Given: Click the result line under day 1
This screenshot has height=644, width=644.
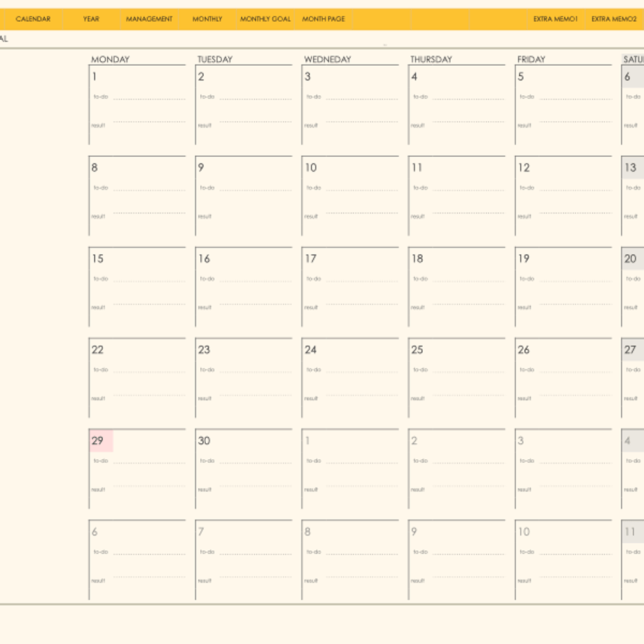Looking at the screenshot, I should pos(149,122).
